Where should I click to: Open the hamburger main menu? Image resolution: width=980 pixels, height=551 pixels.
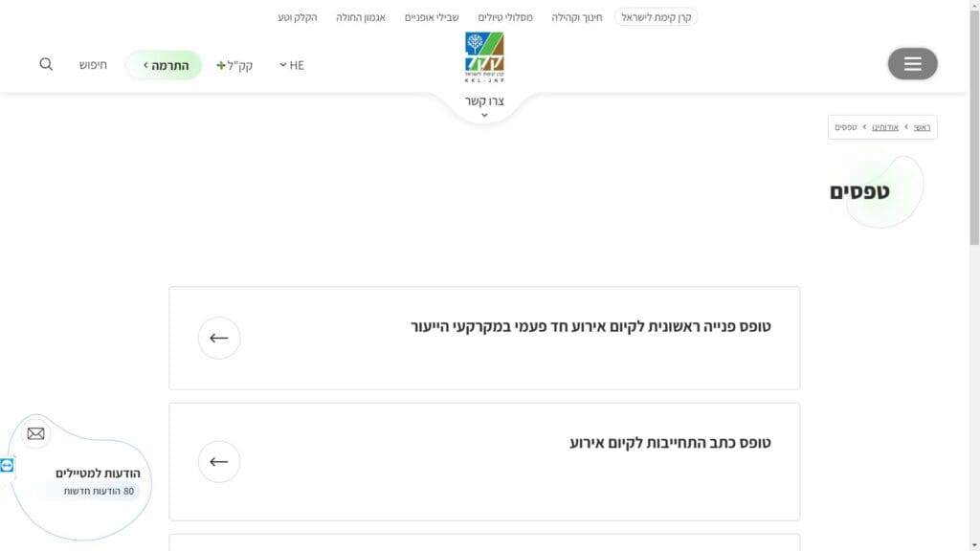912,64
